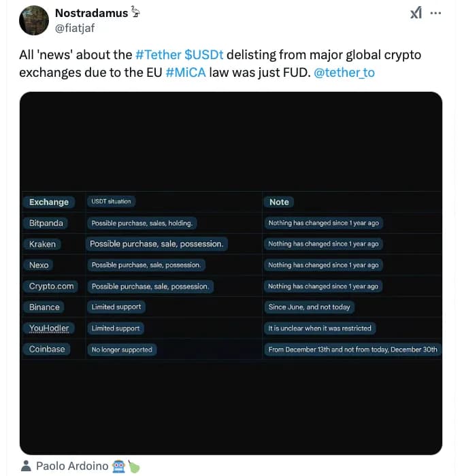The width and height of the screenshot is (462, 476).
Task: Click the robot emoji after Paolo Ardoino
Action: point(119,466)
